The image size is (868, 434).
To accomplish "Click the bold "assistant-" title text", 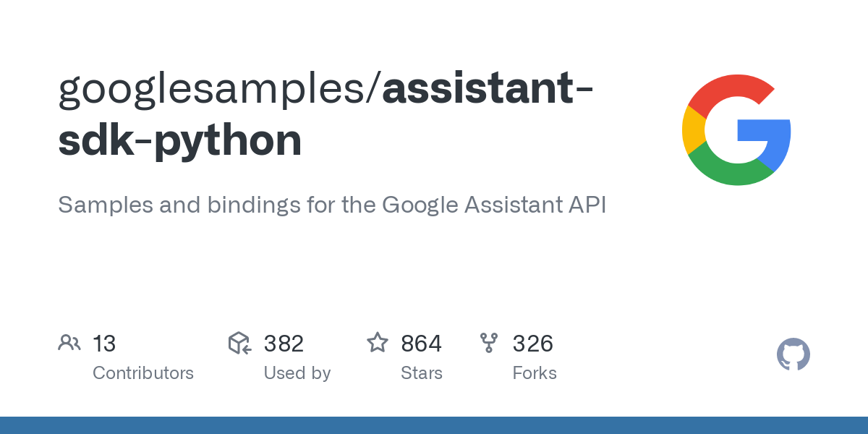I will [488, 88].
